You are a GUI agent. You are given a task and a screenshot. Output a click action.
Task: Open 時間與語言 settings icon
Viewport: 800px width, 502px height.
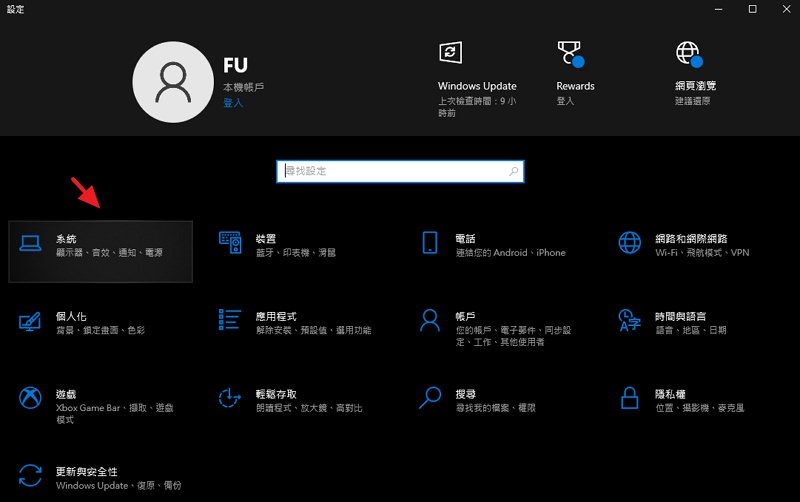click(630, 320)
